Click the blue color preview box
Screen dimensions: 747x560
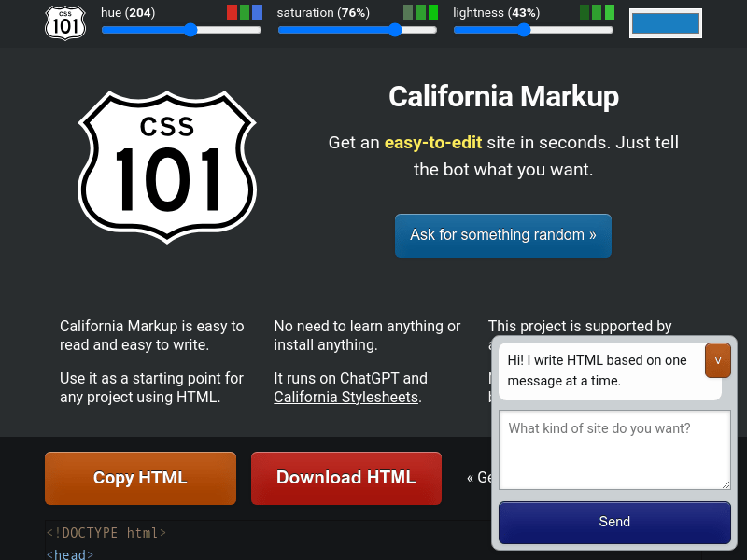(x=666, y=22)
